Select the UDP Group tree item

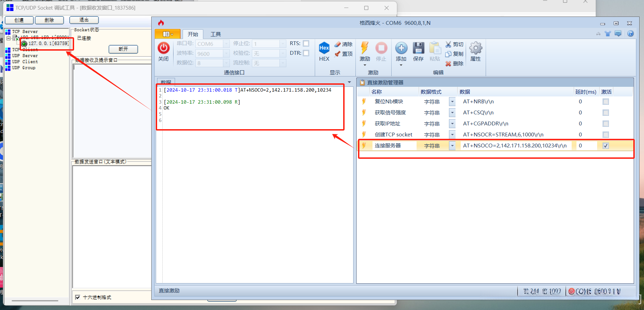pyautogui.click(x=24, y=68)
